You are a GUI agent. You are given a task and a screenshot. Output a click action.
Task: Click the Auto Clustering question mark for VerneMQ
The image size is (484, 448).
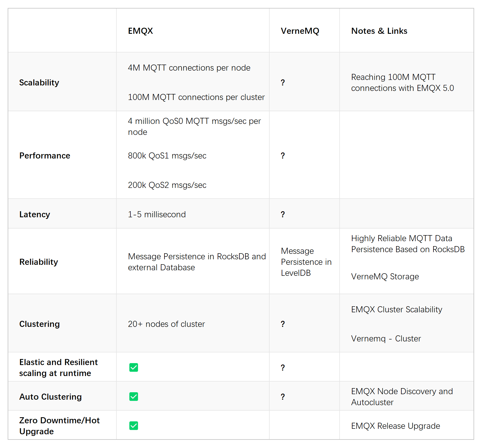click(x=283, y=396)
